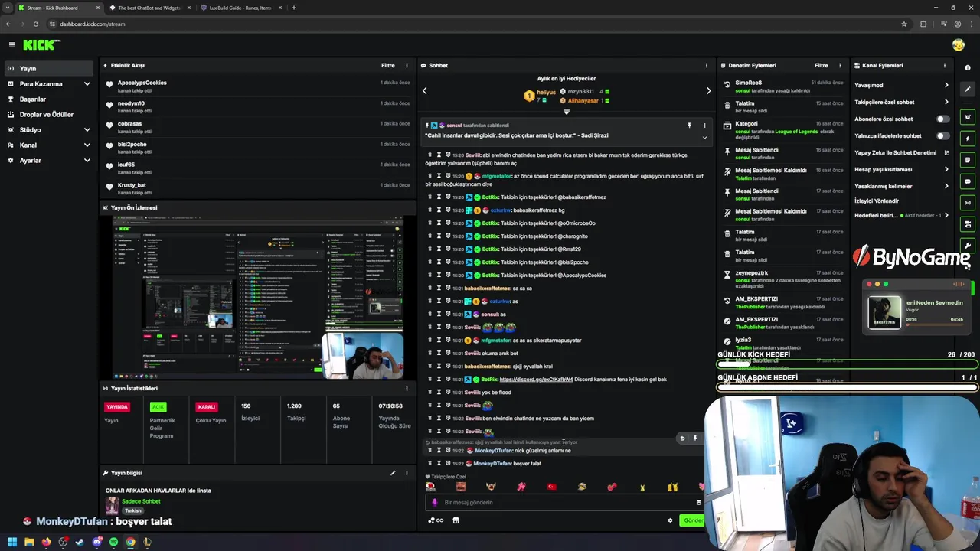The height and width of the screenshot is (551, 980).
Task: Open Denetim Eylemleri panel options menu
Action: 840,65
